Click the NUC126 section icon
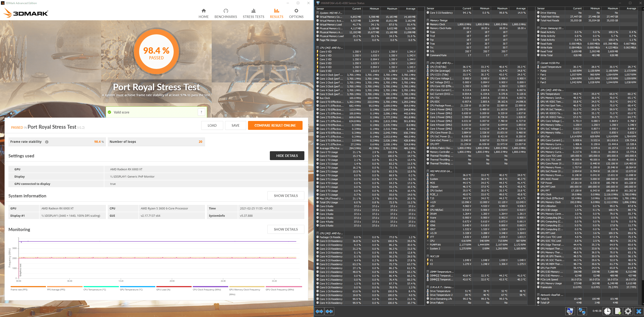The height and width of the screenshot is (317, 644). tap(428, 256)
